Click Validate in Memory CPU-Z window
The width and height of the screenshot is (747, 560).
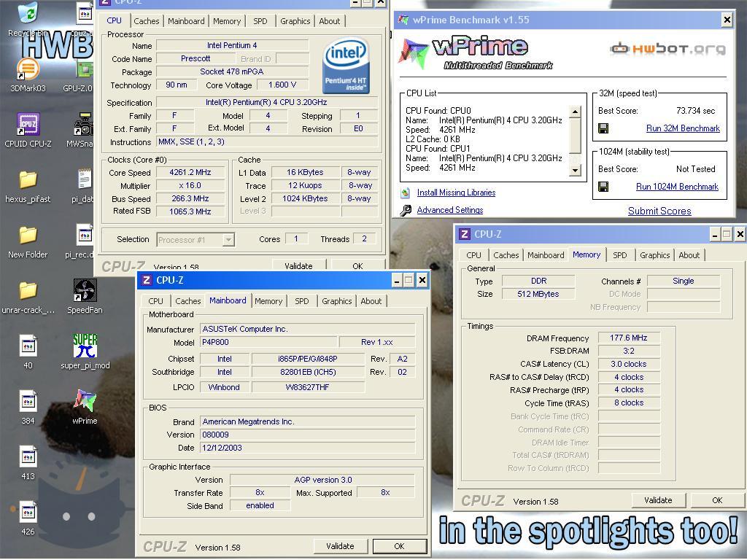[658, 500]
